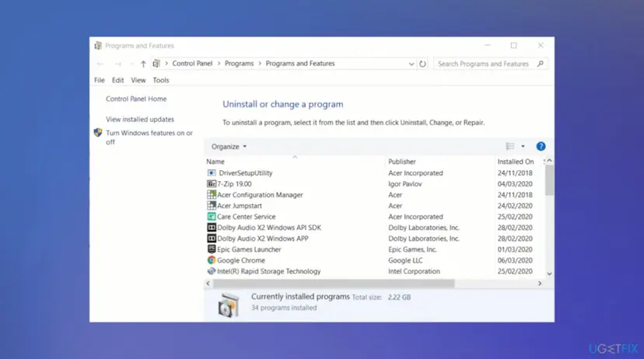Click the Acer Configuration Manager icon
This screenshot has height=359, width=644.
click(211, 194)
